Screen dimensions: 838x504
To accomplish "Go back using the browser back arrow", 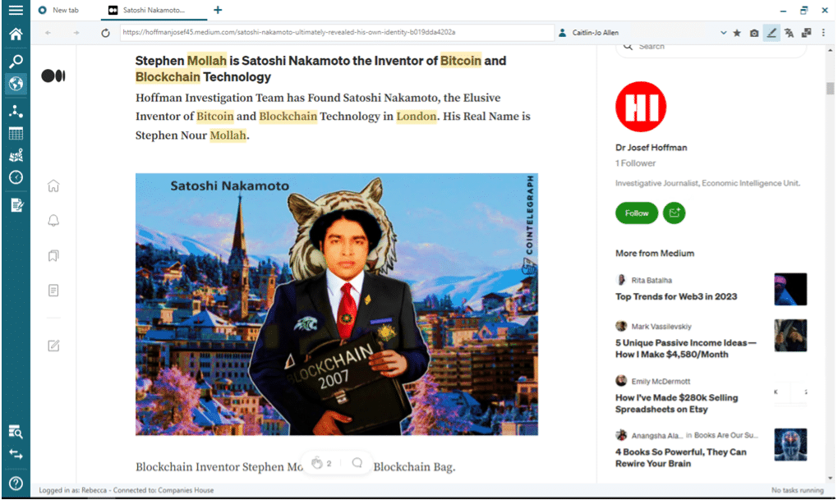I will click(x=48, y=33).
